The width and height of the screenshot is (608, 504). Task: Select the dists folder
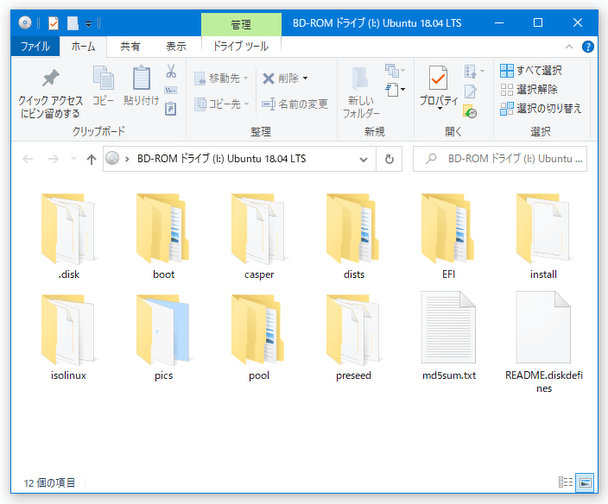[354, 237]
